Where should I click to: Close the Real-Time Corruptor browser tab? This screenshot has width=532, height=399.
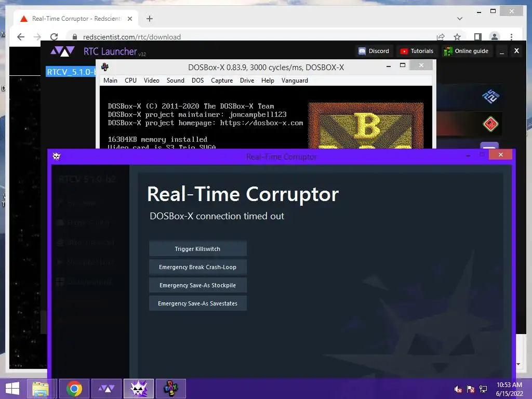[x=129, y=19]
